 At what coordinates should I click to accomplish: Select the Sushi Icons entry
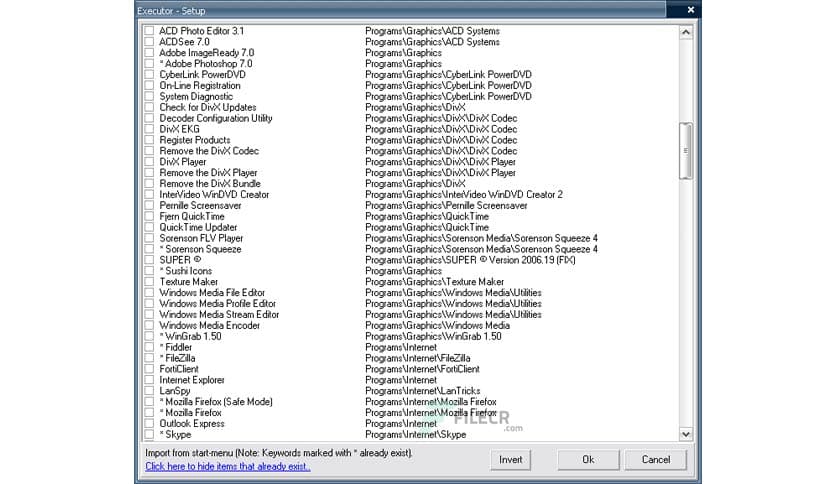[x=186, y=271]
